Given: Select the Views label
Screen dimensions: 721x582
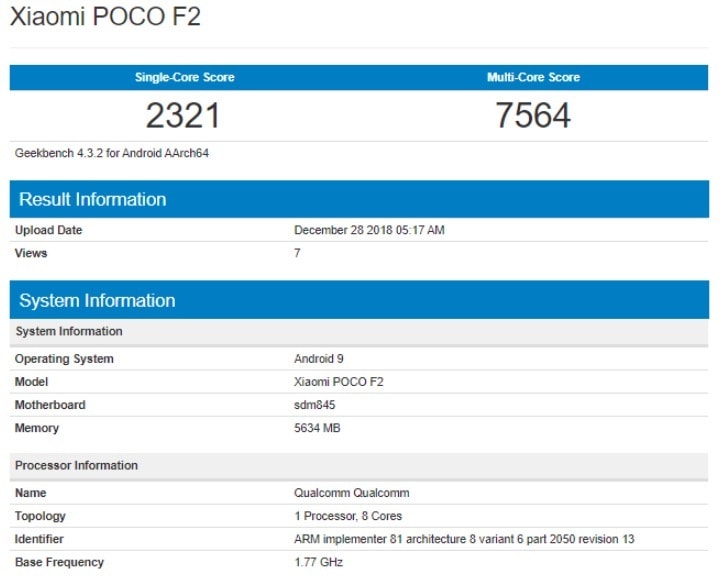Looking at the screenshot, I should (x=31, y=253).
